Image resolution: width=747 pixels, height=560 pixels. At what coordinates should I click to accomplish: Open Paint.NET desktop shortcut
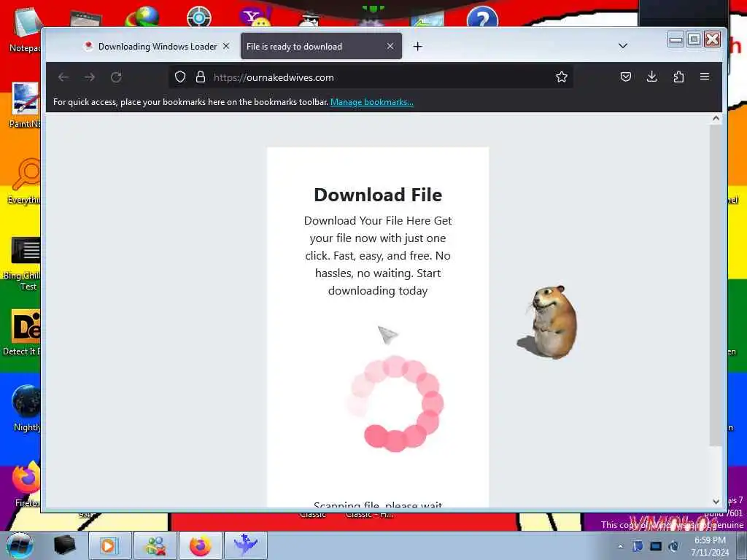coord(24,105)
